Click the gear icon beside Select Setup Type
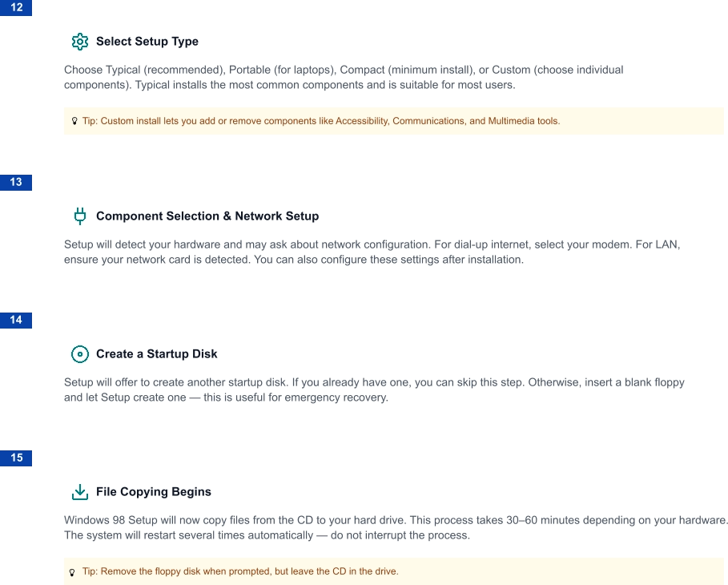Viewport: 728px width, 585px height. pyautogui.click(x=80, y=42)
